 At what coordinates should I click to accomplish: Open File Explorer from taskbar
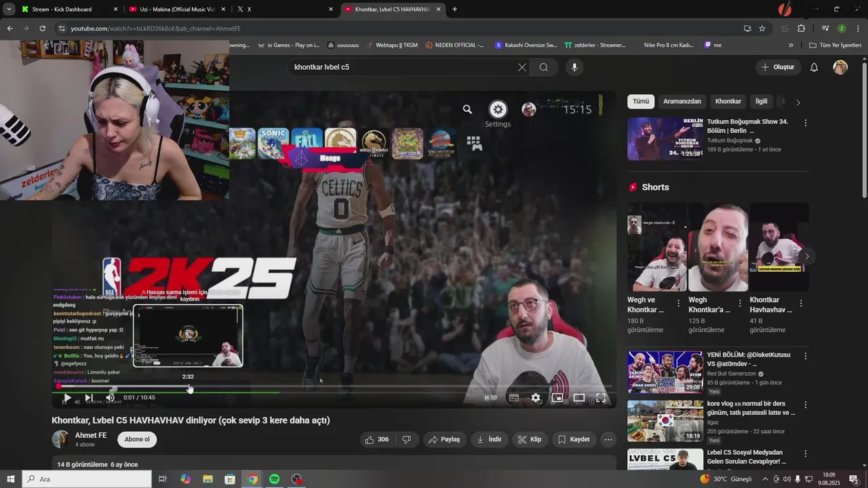(208, 479)
